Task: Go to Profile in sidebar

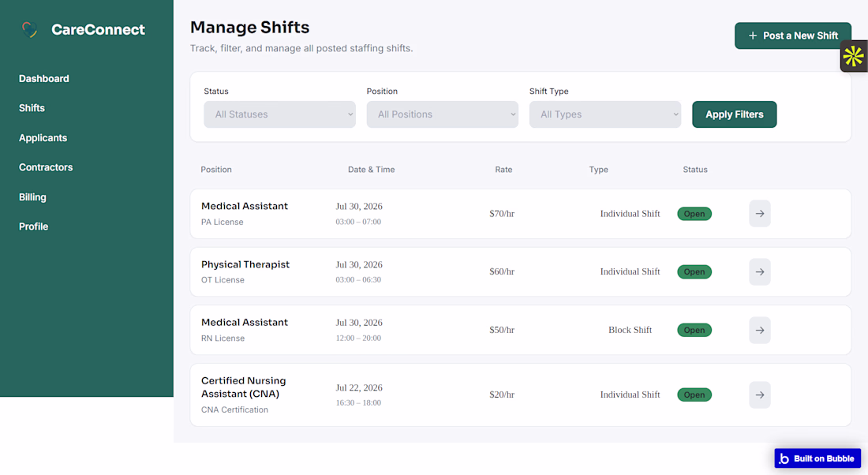Action: 33,226
